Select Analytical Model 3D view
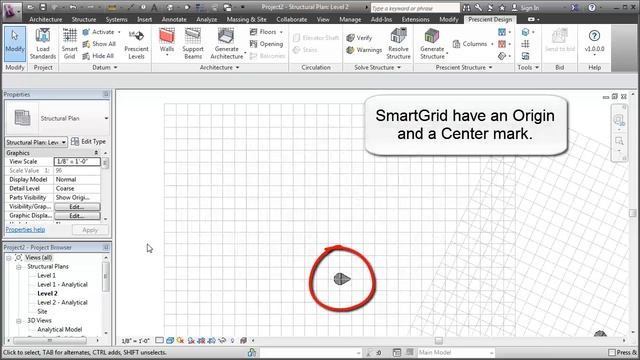The height and width of the screenshot is (360, 640). (60, 329)
